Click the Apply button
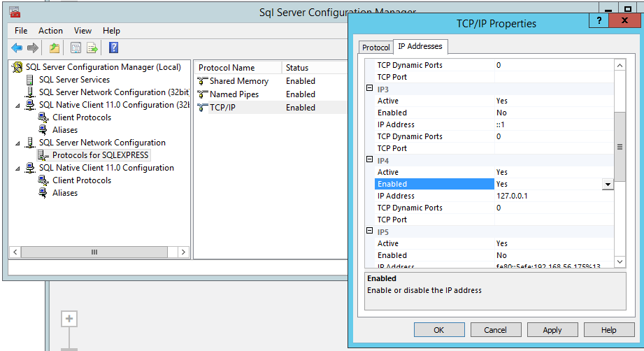The height and width of the screenshot is (351, 644). click(552, 330)
